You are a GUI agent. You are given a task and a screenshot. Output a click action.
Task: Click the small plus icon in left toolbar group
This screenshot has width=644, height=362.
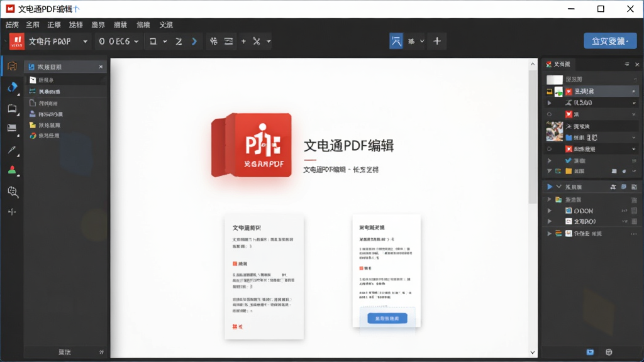[243, 41]
